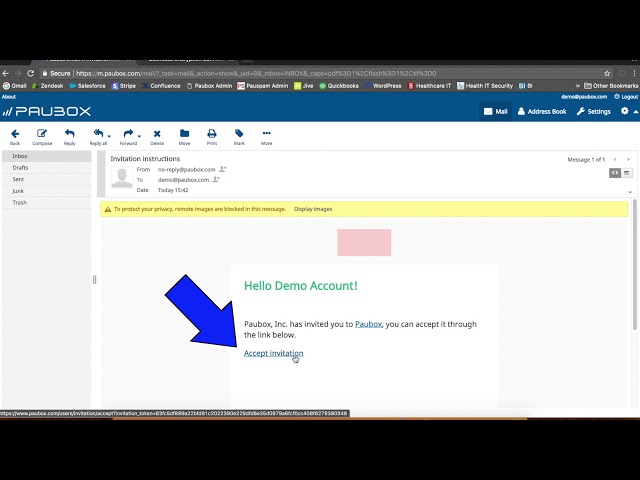
Task: Mark the message with tag icon
Action: [x=239, y=137]
